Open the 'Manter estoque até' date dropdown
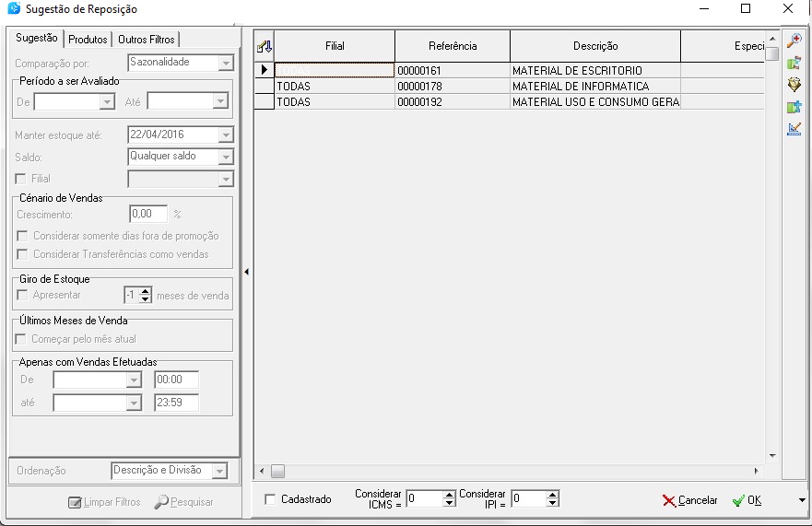Screen dimensions: 812x526 (226, 134)
